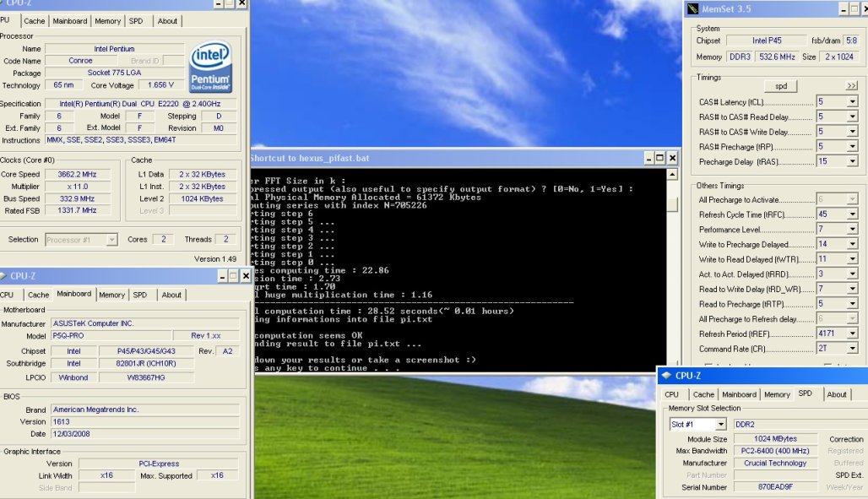Switch to Mainboard tab in top CPU-Z window
The width and height of the screenshot is (868, 499).
coord(70,21)
